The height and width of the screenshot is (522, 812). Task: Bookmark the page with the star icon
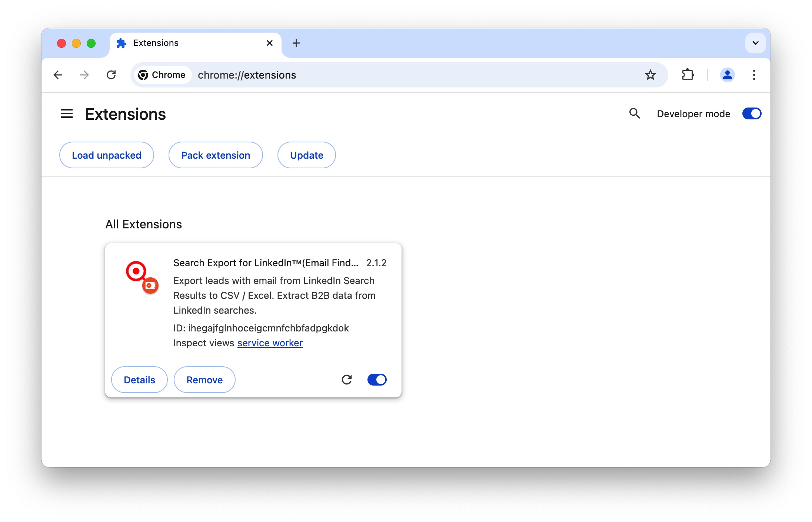(650, 75)
